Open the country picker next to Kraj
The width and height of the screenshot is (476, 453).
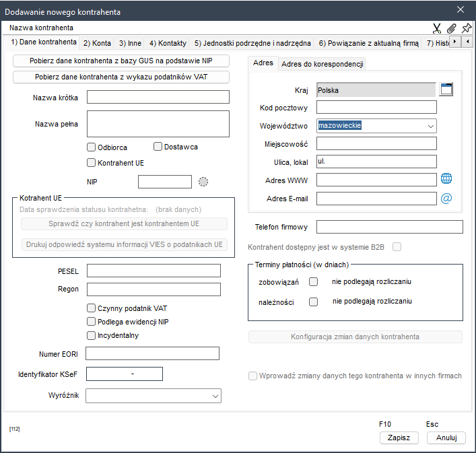click(446, 90)
